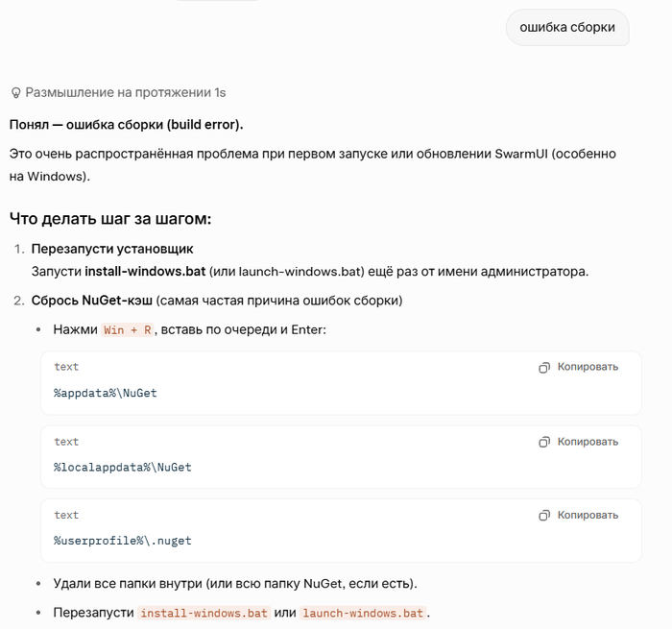Click the Перезапусти установщик step title

click(x=112, y=249)
